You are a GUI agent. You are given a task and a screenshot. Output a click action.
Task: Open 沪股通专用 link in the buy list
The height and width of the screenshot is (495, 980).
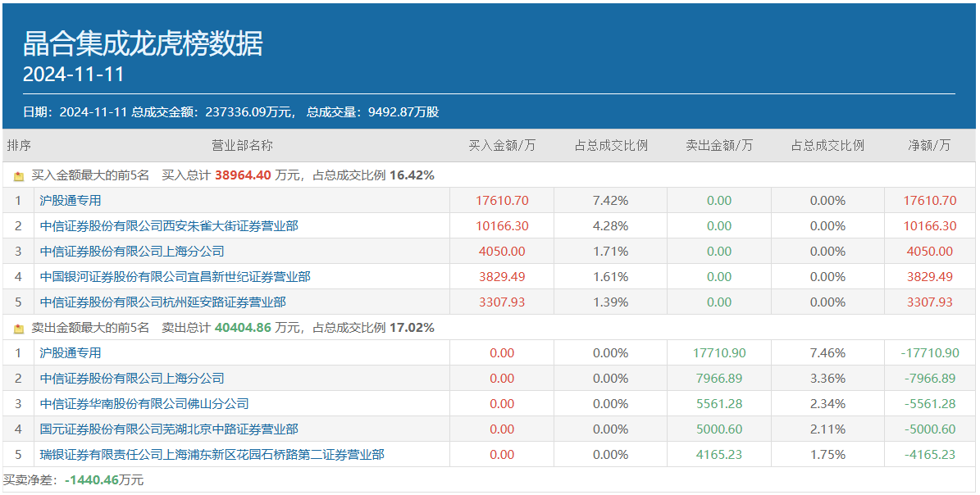click(71, 201)
